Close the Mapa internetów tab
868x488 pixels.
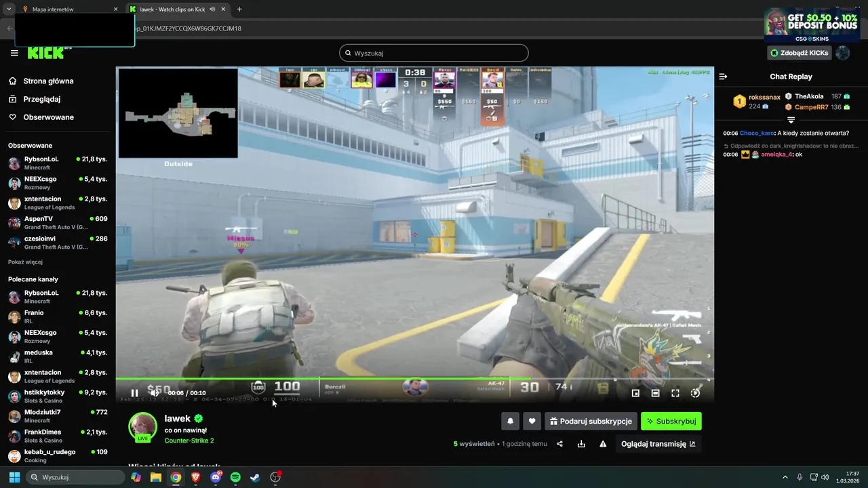pos(115,9)
